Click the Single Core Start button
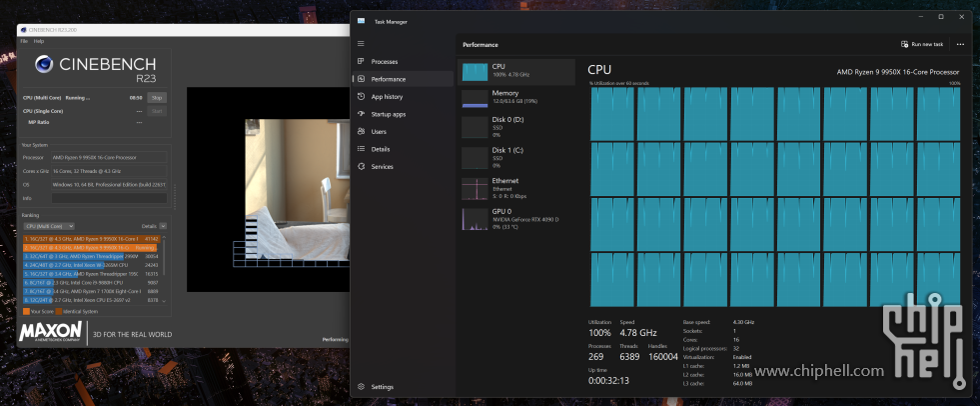 tap(157, 111)
